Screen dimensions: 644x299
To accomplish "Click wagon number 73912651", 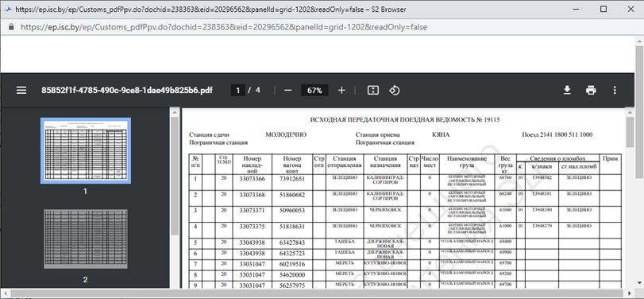I will click(292, 179).
